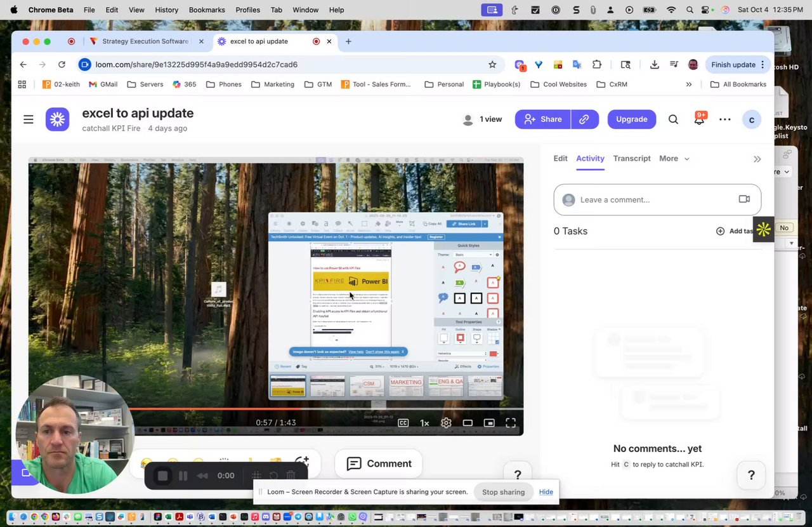Screen dimensions: 812x527
Task: Open the Chrome downloads icon
Action: tap(654, 64)
